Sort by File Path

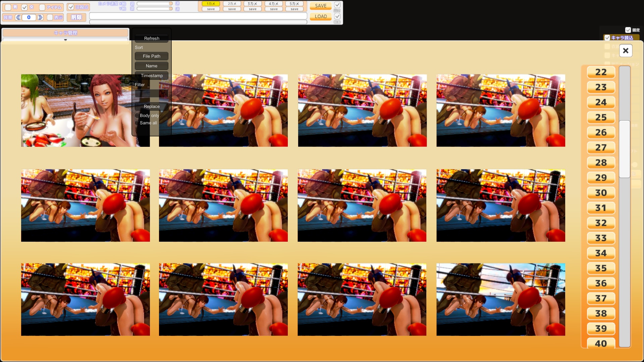152,56
